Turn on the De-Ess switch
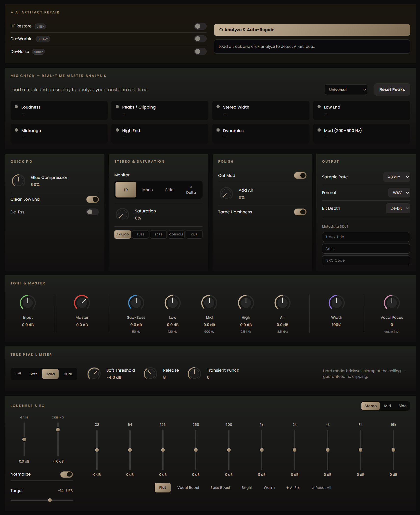 (92, 212)
